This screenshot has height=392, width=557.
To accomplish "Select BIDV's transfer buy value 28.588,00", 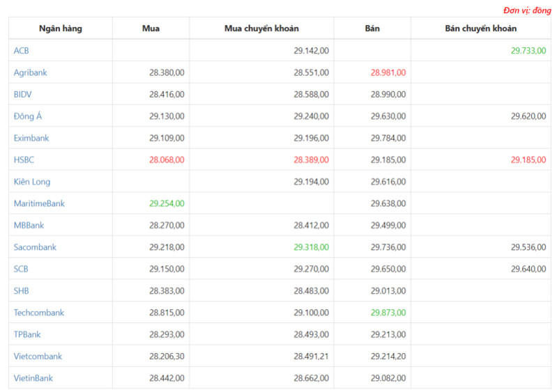I will click(x=311, y=95).
